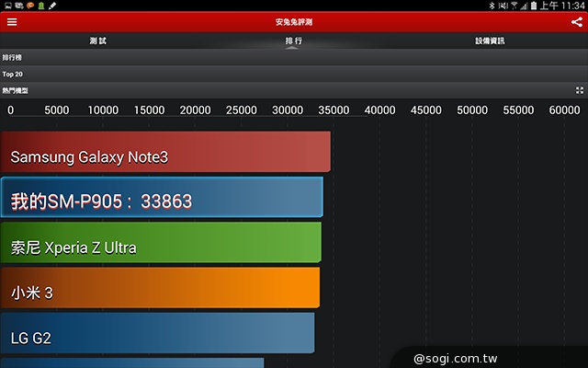Expand the 排行榜 section row
The image size is (588, 368).
point(294,57)
